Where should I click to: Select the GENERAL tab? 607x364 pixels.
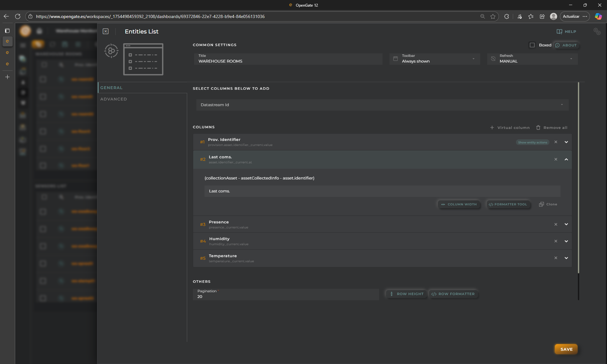(x=111, y=88)
